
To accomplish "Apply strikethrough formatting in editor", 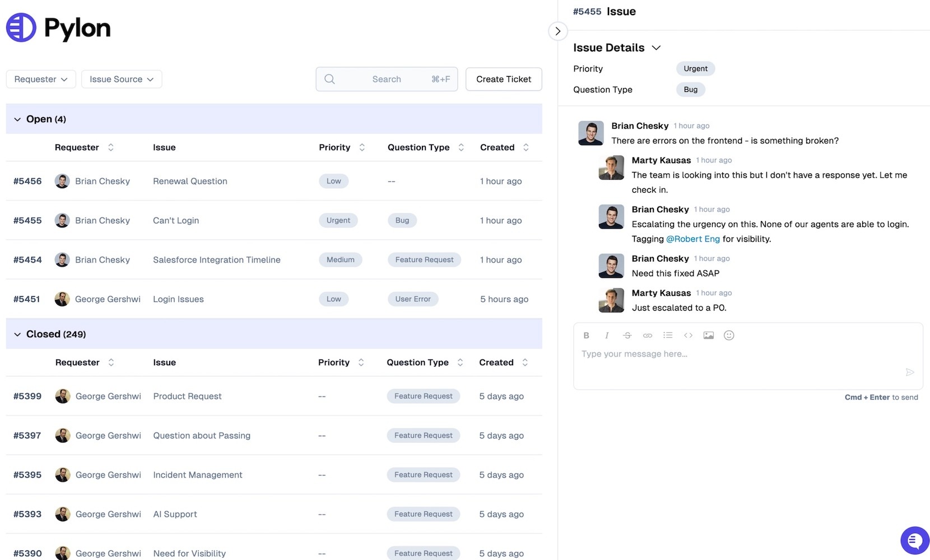I will tap(627, 335).
